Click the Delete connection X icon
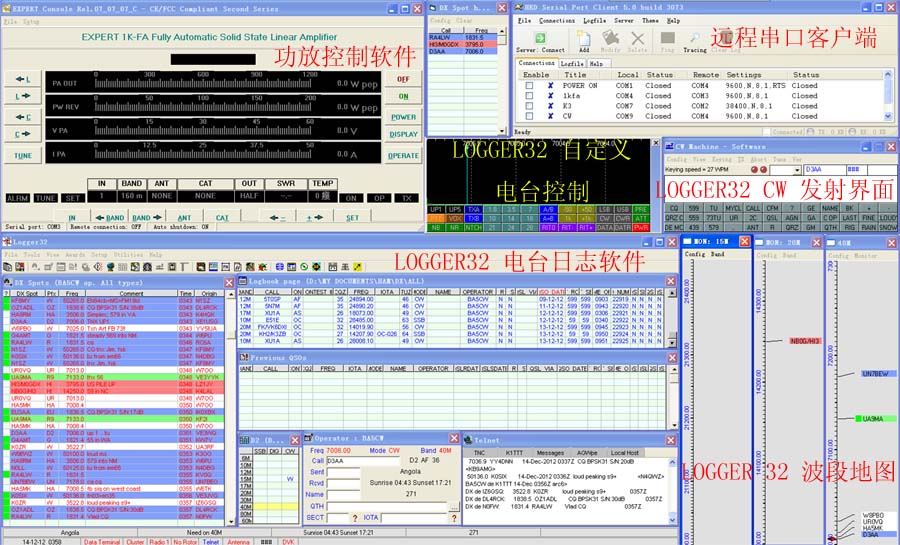The width and height of the screenshot is (900, 545). coord(637,38)
